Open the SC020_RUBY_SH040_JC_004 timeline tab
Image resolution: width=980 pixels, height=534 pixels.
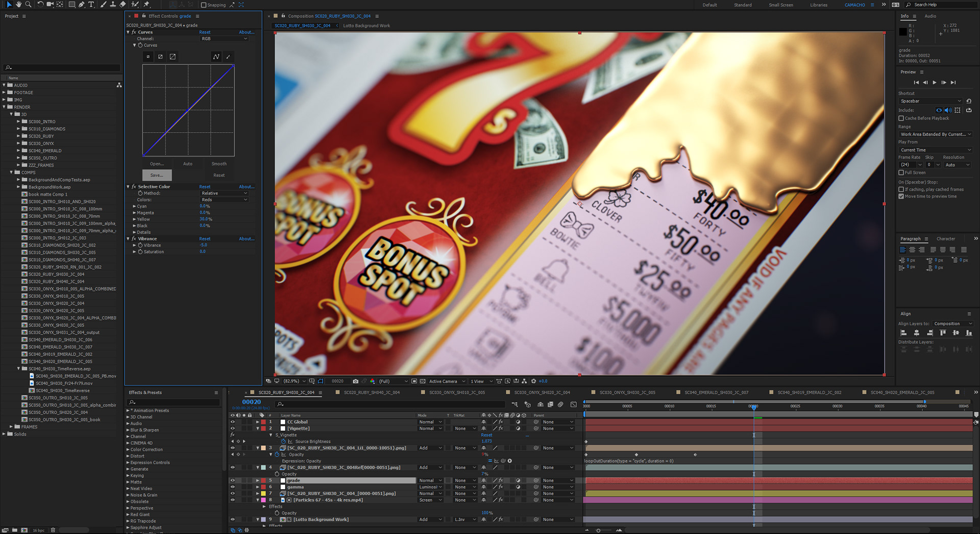tap(372, 392)
